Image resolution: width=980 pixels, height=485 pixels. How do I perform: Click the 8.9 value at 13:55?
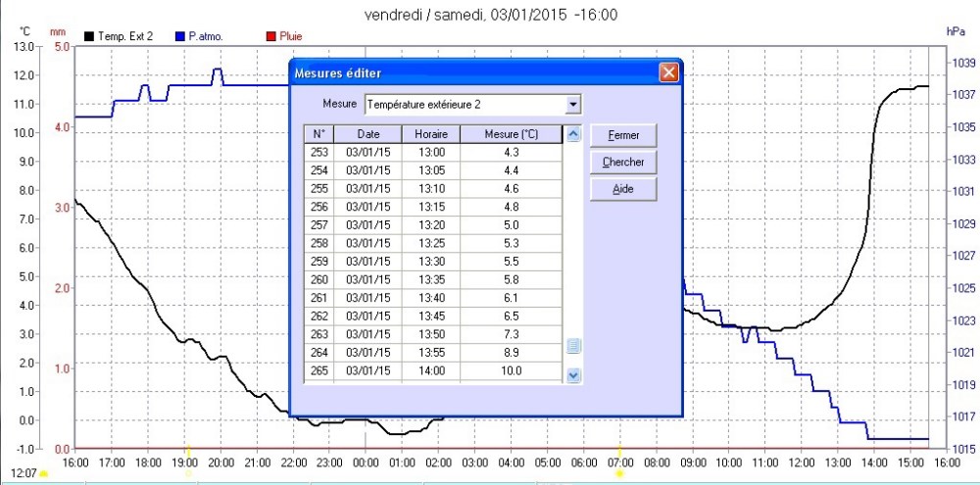point(511,352)
